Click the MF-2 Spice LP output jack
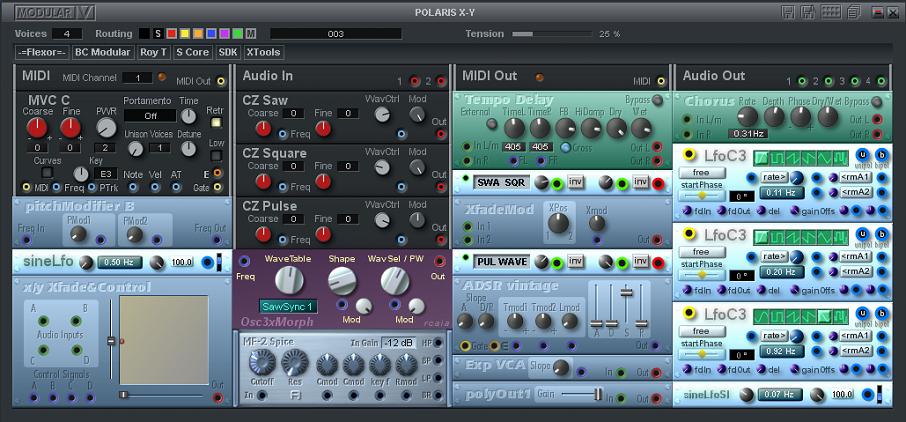 (438, 378)
